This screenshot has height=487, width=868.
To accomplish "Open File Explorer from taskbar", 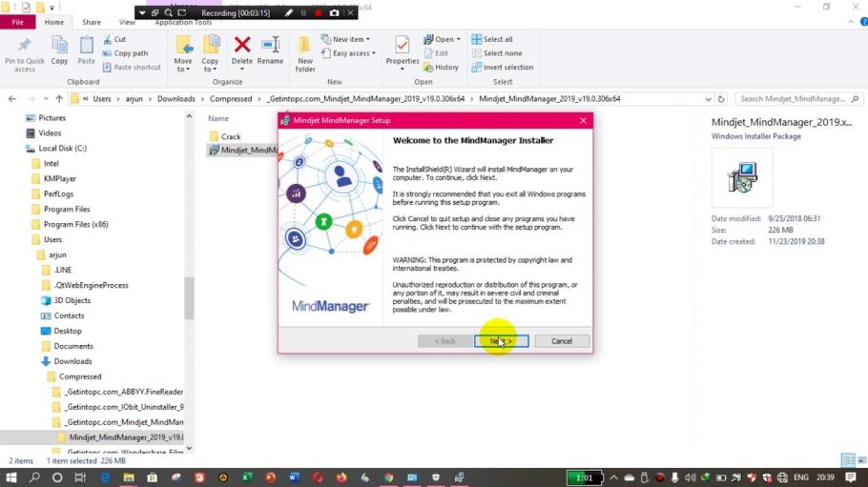I will coord(129,477).
